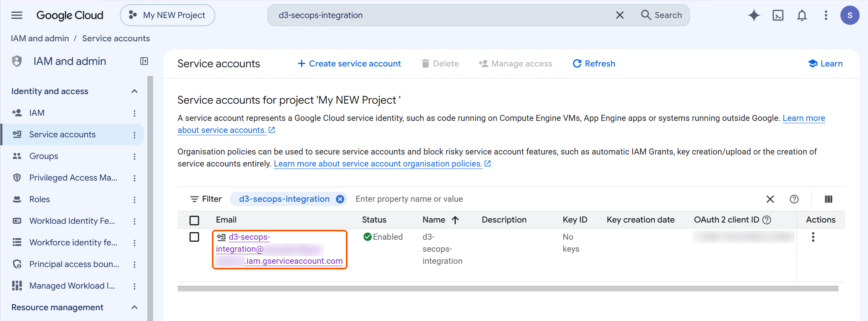Open the d3-secops-integration email link
The height and width of the screenshot is (321, 868).
pos(279,249)
